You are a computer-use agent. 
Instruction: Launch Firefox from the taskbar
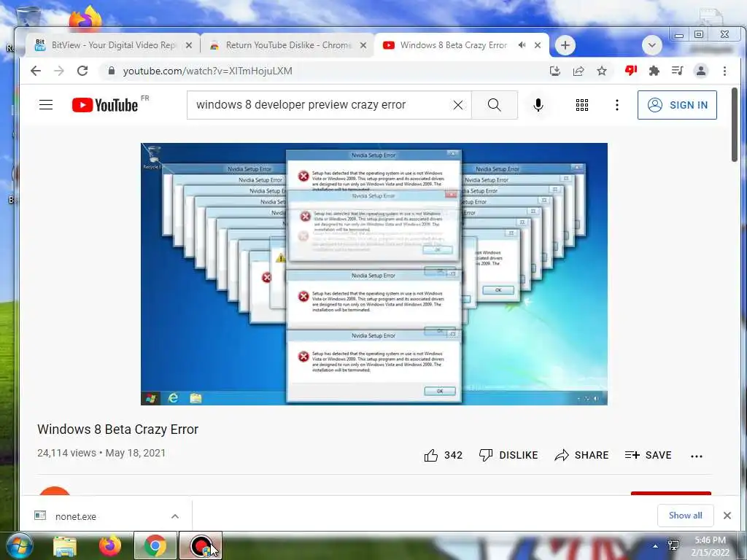click(110, 546)
